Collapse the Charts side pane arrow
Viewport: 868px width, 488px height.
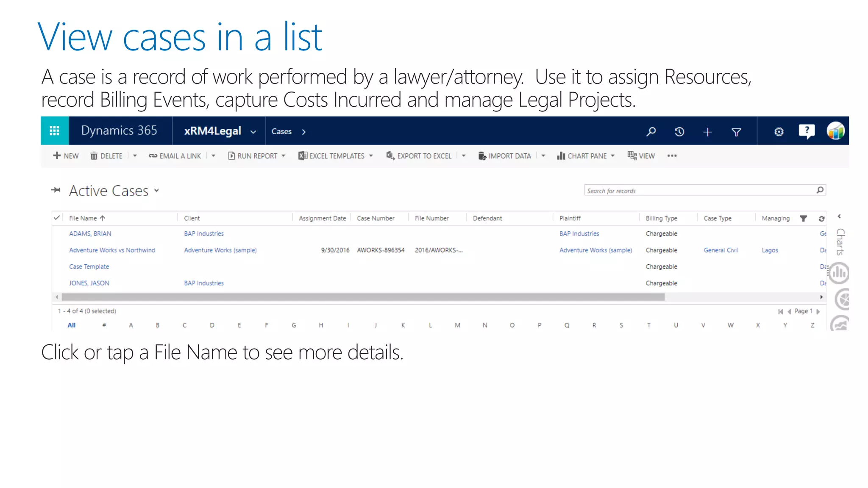[839, 216]
